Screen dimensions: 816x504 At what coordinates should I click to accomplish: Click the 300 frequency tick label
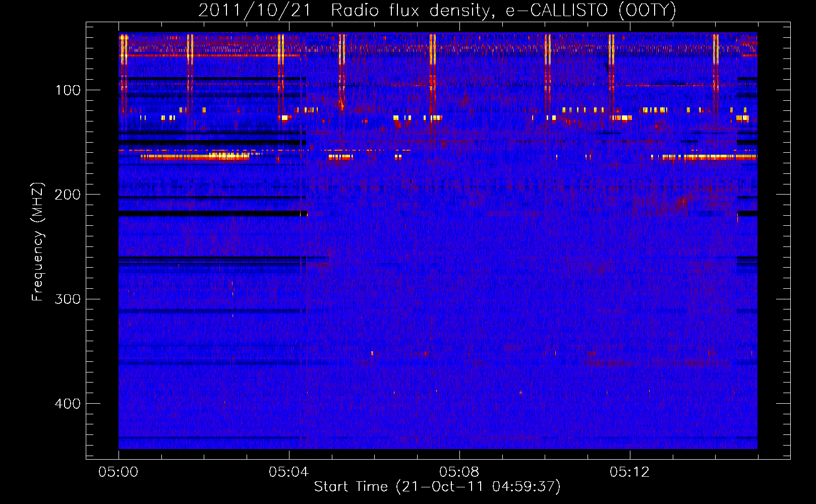point(68,299)
